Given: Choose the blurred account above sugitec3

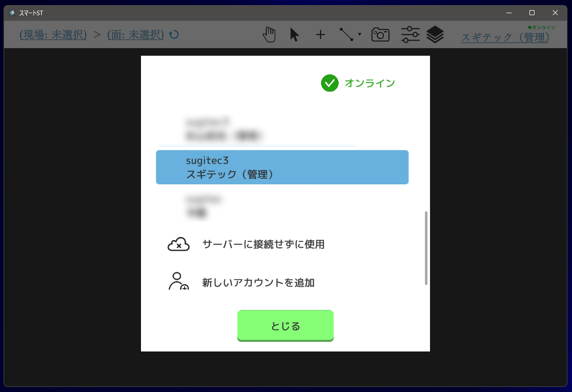Looking at the screenshot, I should click(256, 129).
